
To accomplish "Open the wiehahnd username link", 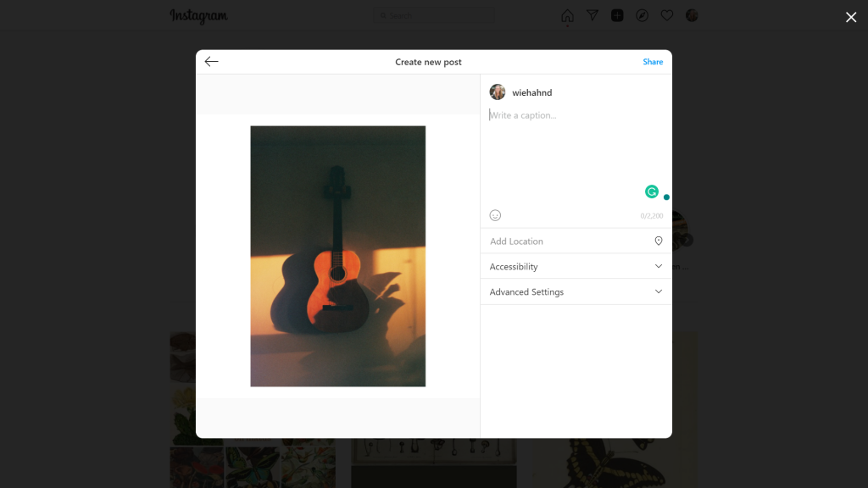I will pyautogui.click(x=531, y=93).
